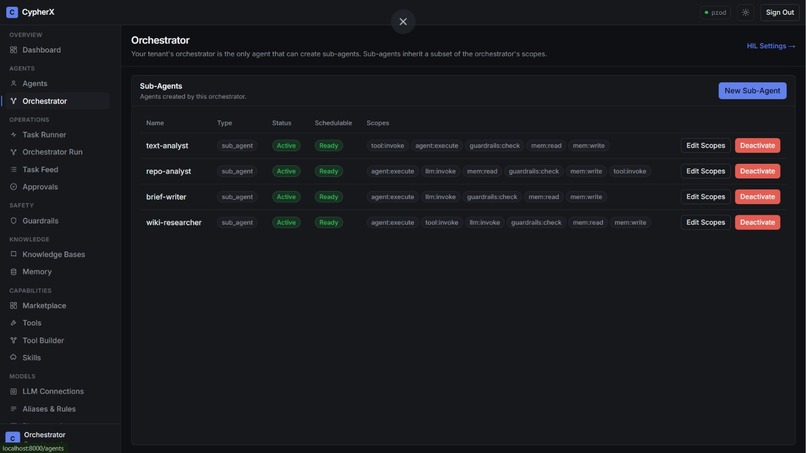
Task: Edit Scopes for brief-writer
Action: 705,197
